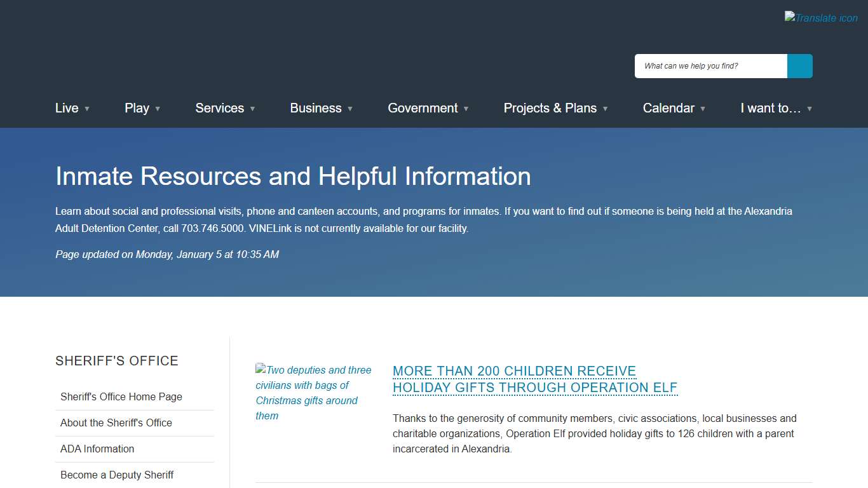
Task: Open About the Sheriff's Office
Action: [116, 423]
